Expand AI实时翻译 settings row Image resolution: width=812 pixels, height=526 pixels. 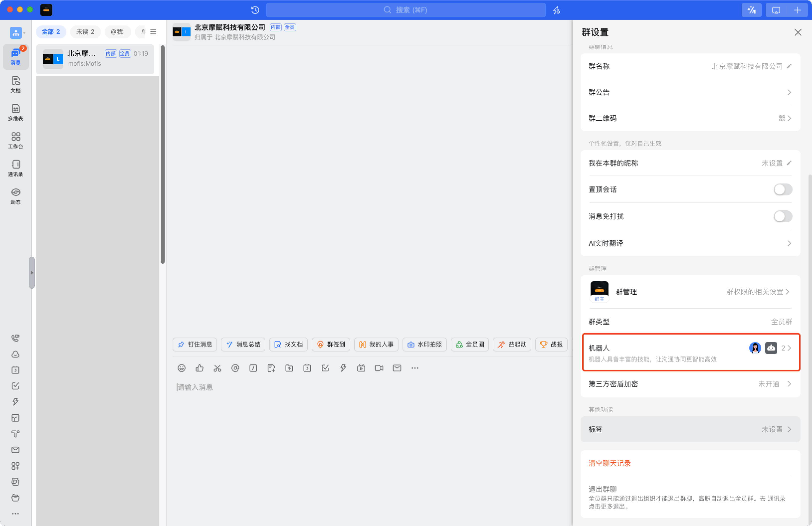point(690,243)
